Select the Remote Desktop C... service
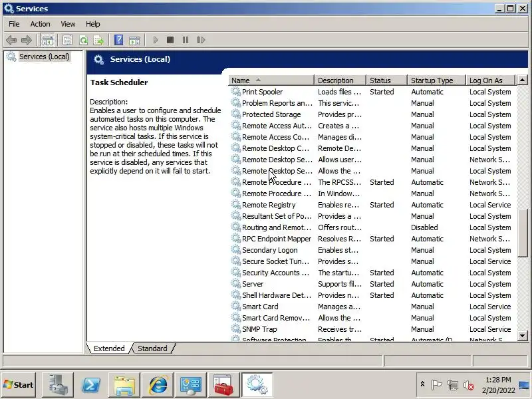532x399 pixels. click(x=372, y=148)
